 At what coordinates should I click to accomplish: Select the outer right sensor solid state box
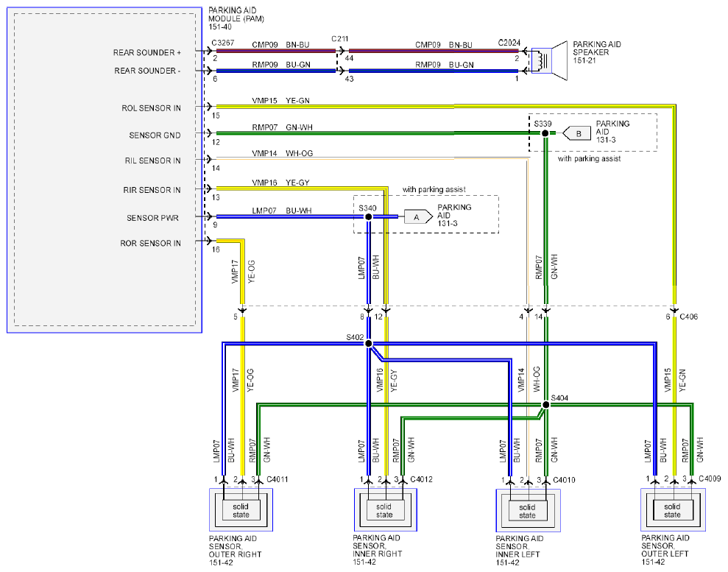pos(241,509)
